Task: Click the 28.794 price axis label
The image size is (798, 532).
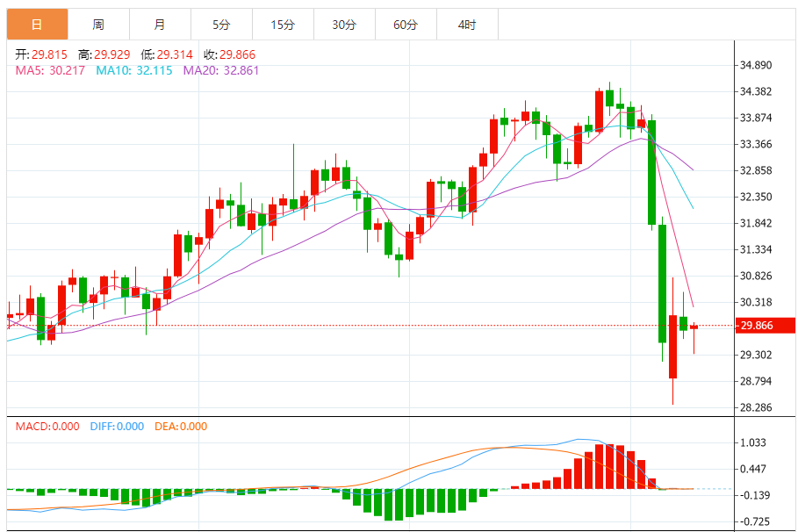Action: point(756,381)
